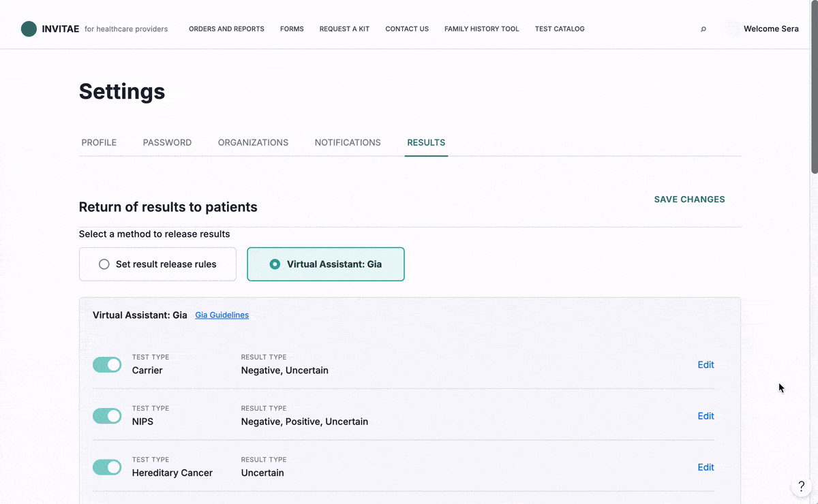Open Orders and Reports menu
The image size is (818, 504).
[x=226, y=29]
